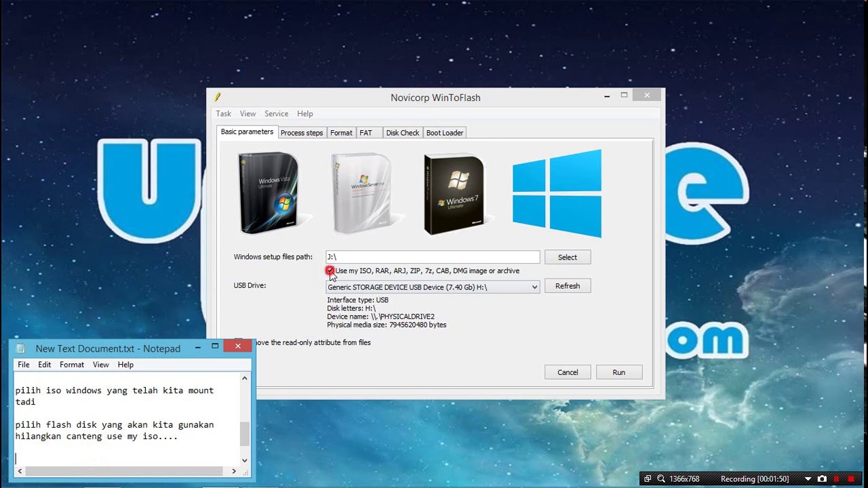
Task: Open the Boot Loader tab
Action: click(x=445, y=133)
